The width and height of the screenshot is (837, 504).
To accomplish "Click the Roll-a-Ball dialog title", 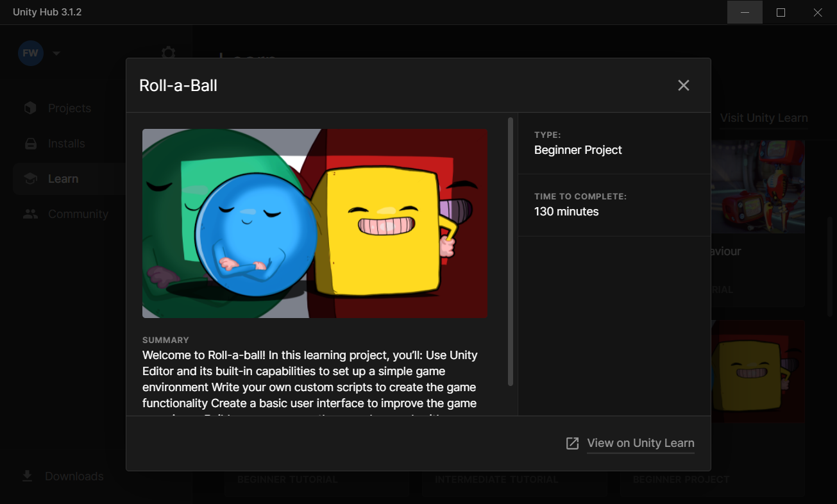I will (x=178, y=85).
